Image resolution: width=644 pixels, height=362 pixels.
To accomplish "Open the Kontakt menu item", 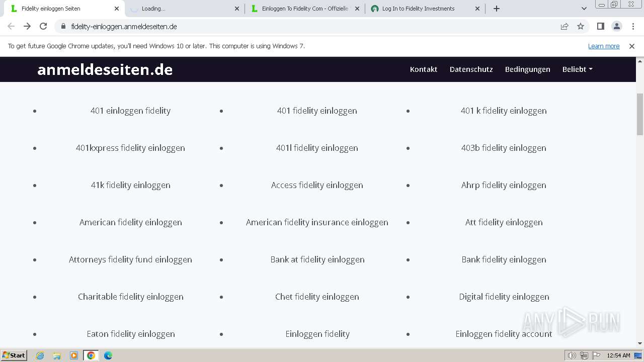I will (424, 69).
